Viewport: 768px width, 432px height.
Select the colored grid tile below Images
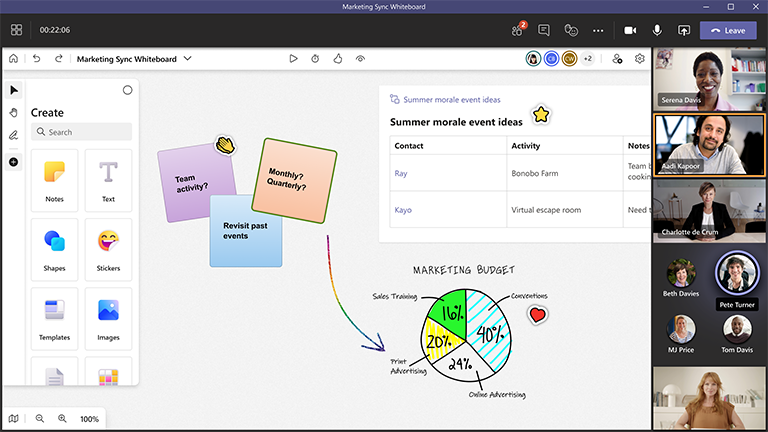[108, 372]
